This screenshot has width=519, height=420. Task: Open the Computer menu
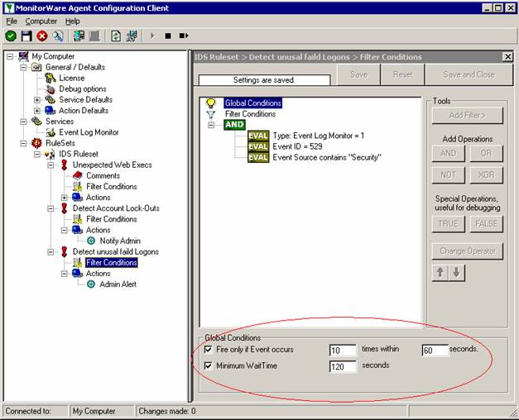41,21
